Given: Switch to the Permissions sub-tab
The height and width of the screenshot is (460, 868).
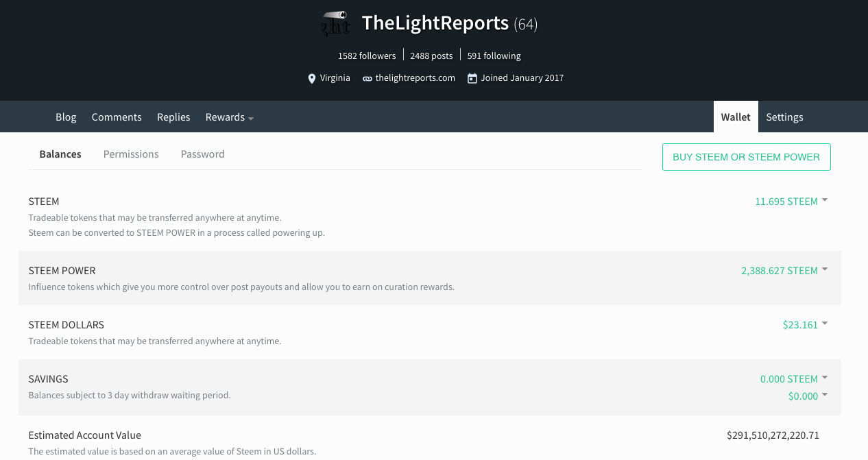Looking at the screenshot, I should click(131, 154).
